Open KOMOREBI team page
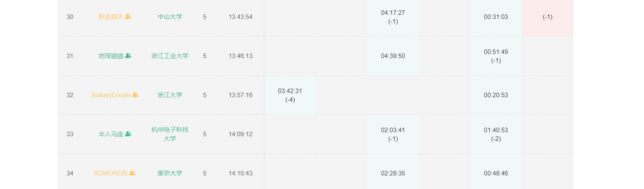This screenshot has width=644, height=189. 110,173
